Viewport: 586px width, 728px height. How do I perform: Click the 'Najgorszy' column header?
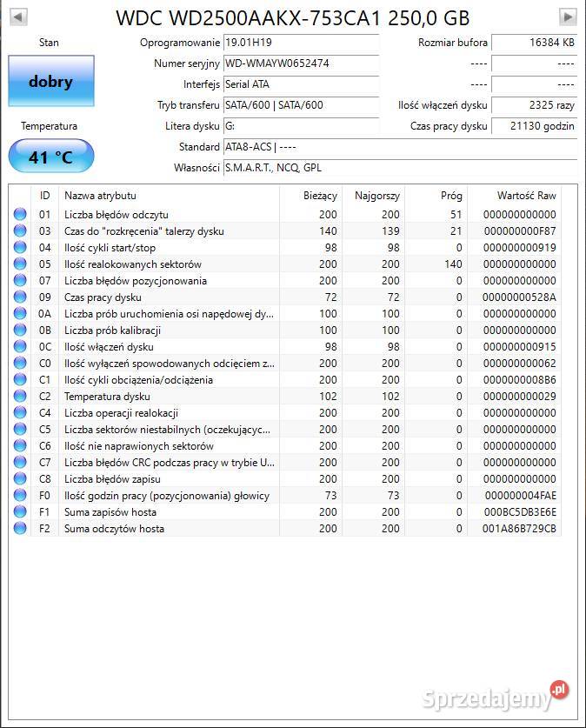pos(374,196)
